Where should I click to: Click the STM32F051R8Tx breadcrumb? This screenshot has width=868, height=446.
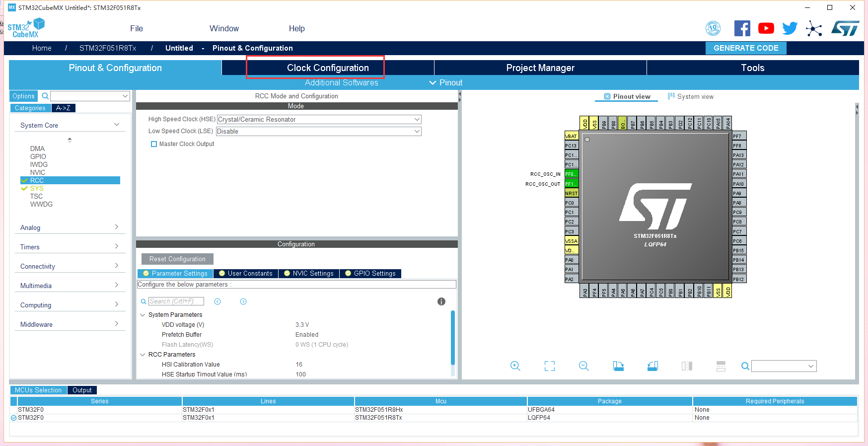(108, 48)
